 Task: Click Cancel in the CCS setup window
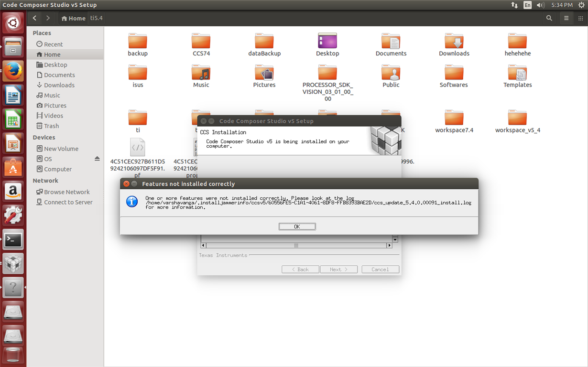380,270
